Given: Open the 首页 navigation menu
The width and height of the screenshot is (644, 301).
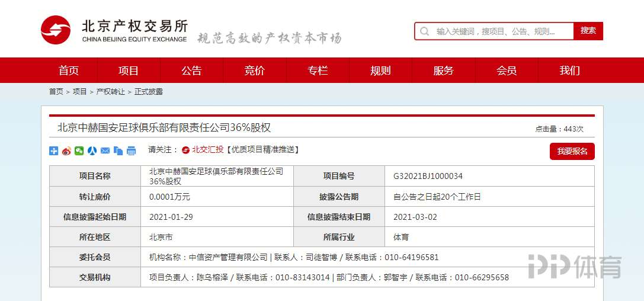Looking at the screenshot, I should click(x=69, y=71).
